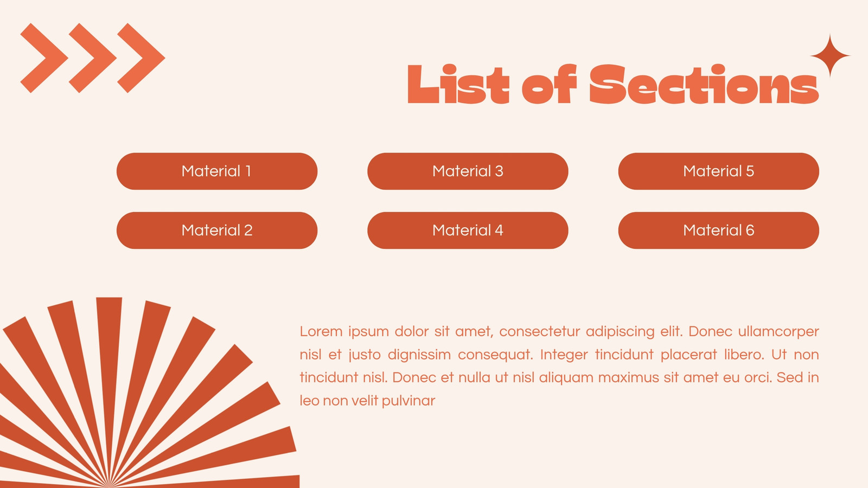Click the word "List" in the title
The height and width of the screenshot is (488, 868).
(x=458, y=84)
